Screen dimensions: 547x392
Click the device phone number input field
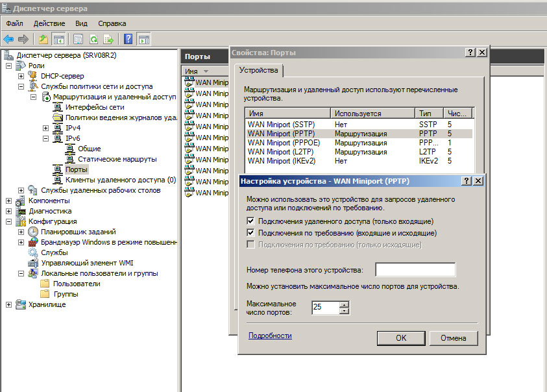415,270
